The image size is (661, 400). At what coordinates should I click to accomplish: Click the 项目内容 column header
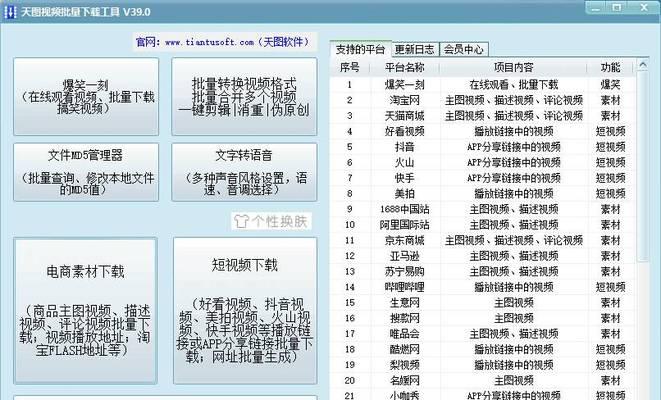tap(513, 67)
